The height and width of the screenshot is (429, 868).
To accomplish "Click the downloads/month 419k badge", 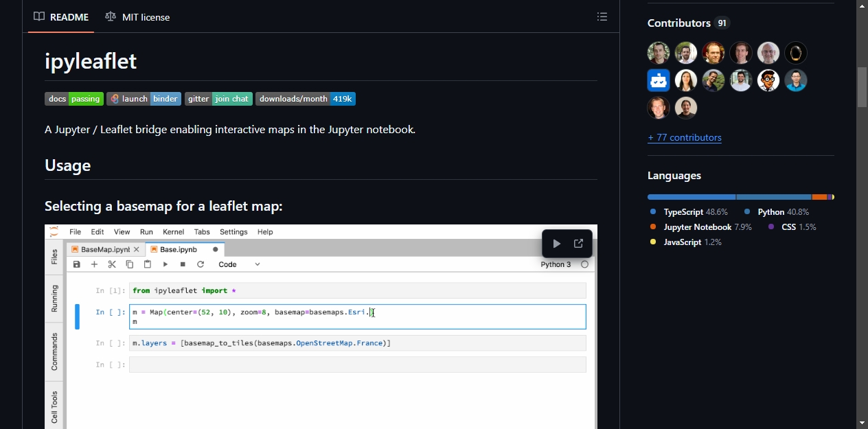I will [306, 99].
